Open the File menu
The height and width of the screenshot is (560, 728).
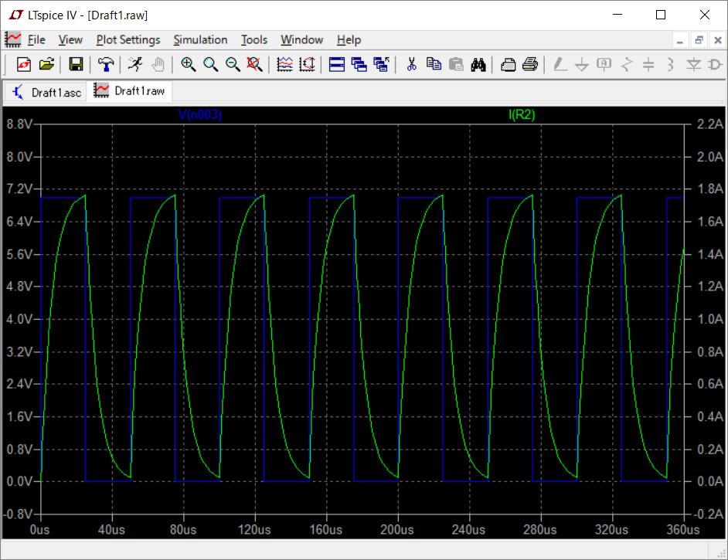click(x=36, y=40)
